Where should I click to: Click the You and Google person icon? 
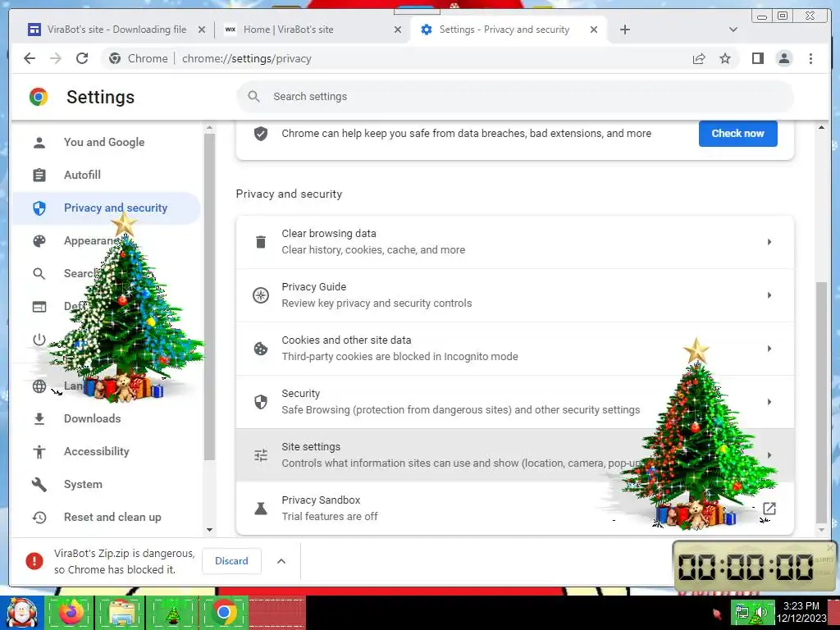[x=39, y=143]
